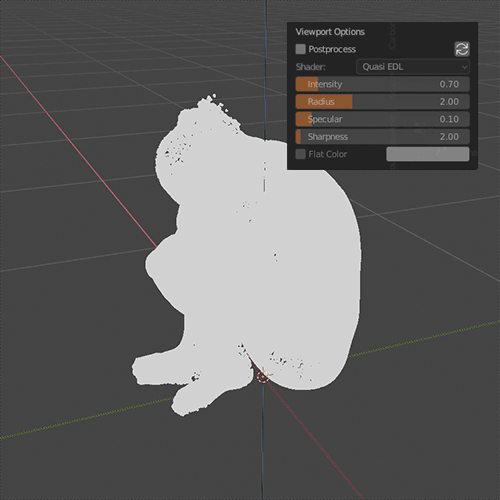Screen dimensions: 500x500
Task: Click the 3D cursor at the origin
Action: [x=263, y=377]
